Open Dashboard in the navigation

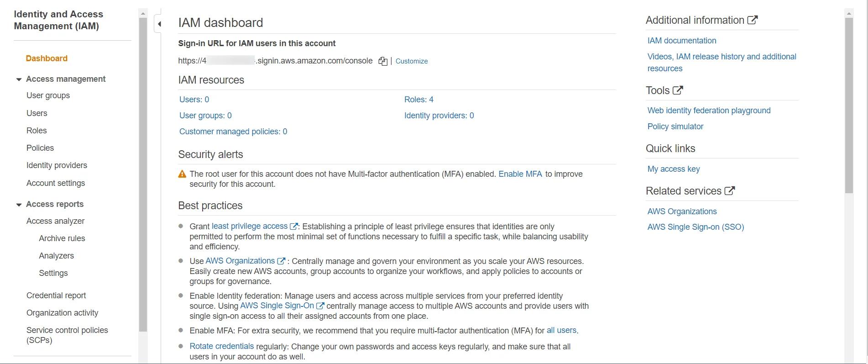pos(47,58)
